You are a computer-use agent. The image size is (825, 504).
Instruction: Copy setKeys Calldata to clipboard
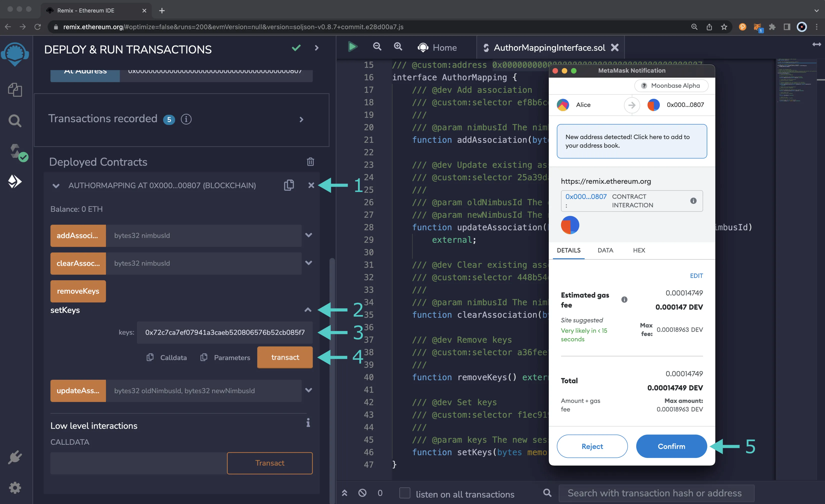point(150,357)
